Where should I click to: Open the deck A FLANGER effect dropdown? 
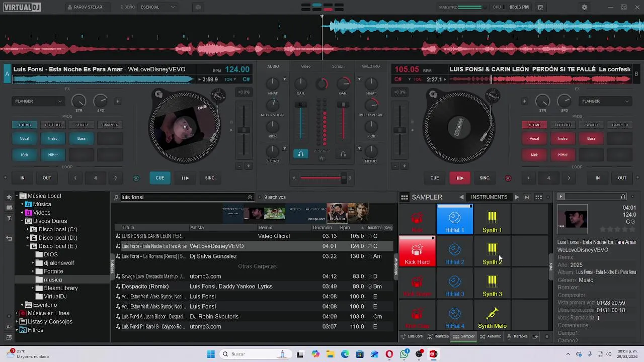(39, 101)
